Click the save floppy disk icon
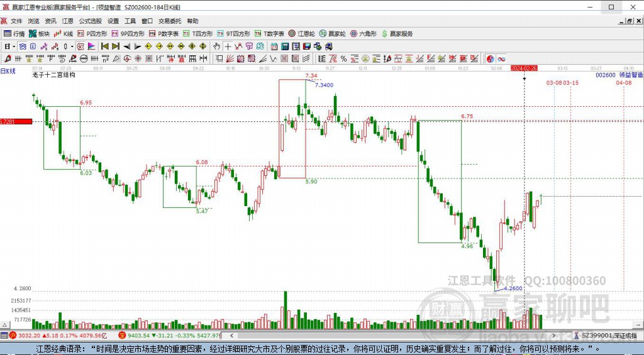 click(306, 46)
